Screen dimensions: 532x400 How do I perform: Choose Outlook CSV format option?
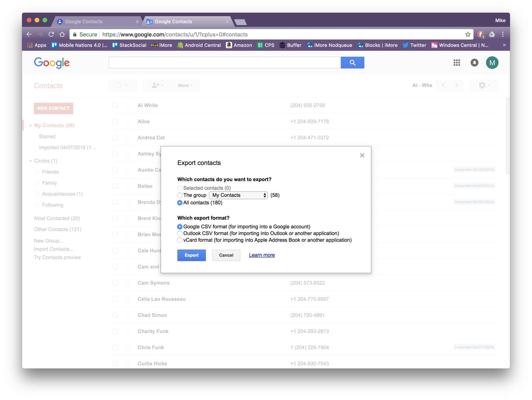point(180,233)
